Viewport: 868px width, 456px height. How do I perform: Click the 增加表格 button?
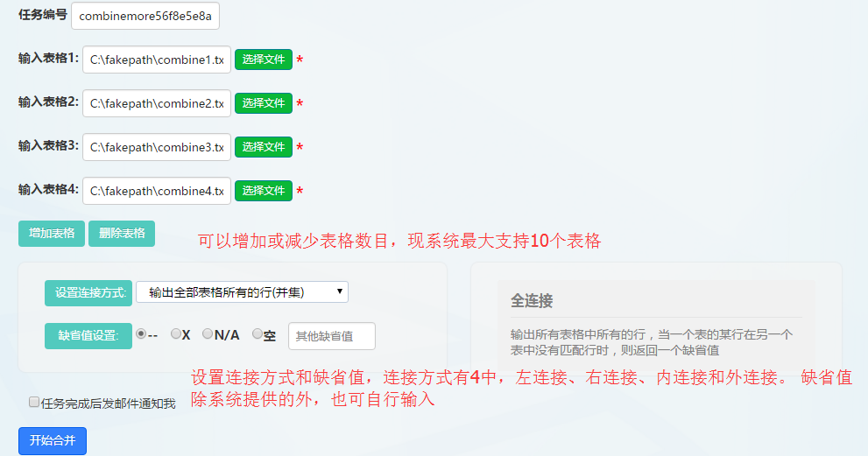pos(52,234)
